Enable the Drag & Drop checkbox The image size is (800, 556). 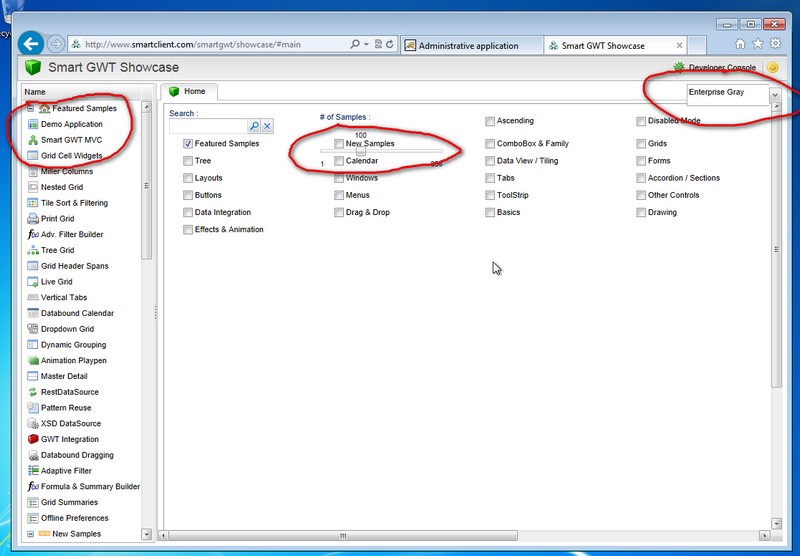pyautogui.click(x=339, y=213)
